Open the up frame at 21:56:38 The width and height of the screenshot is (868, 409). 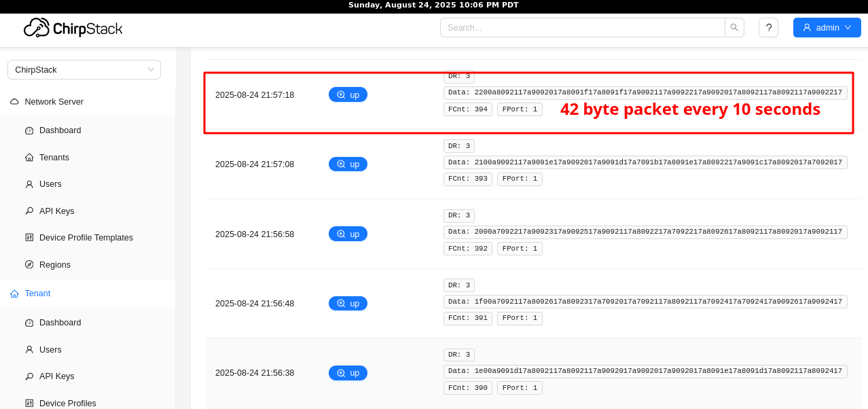[348, 373]
